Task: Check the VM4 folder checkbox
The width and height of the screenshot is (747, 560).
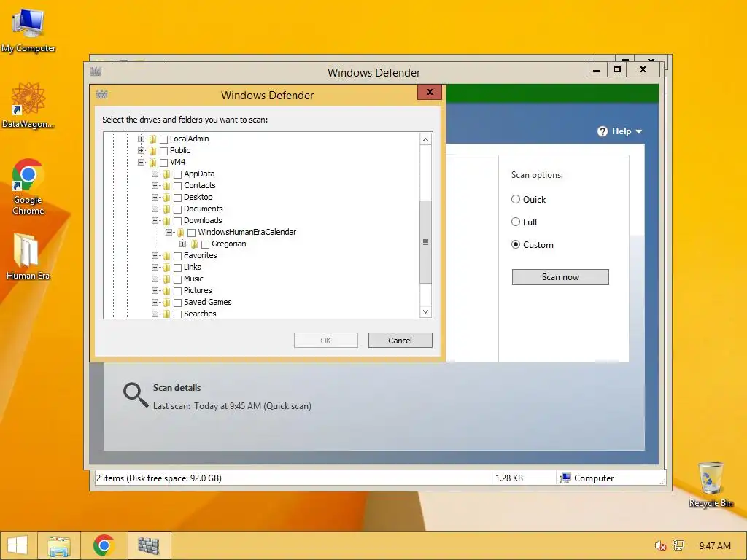Action: coord(164,163)
